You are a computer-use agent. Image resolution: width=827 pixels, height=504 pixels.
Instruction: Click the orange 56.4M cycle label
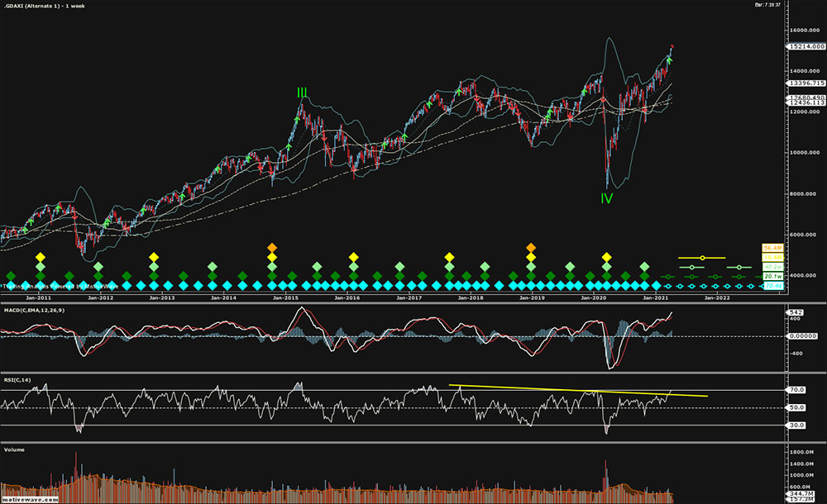(x=772, y=247)
